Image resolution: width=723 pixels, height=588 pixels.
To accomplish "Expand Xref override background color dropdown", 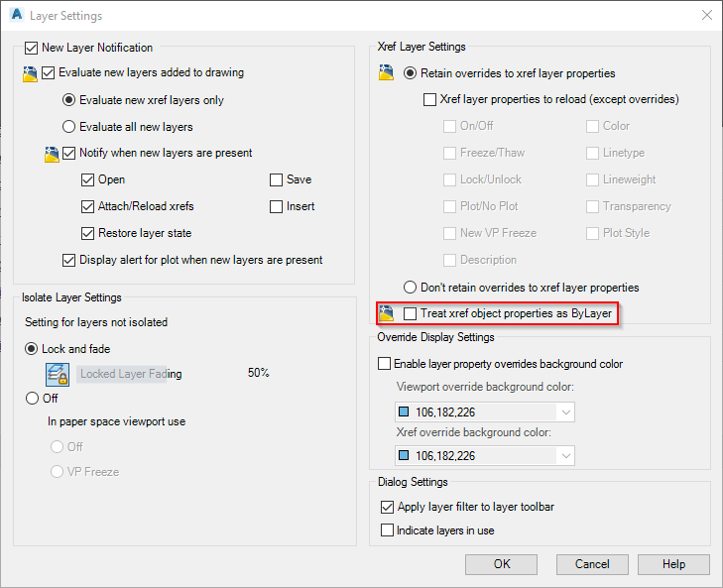I will (x=565, y=456).
